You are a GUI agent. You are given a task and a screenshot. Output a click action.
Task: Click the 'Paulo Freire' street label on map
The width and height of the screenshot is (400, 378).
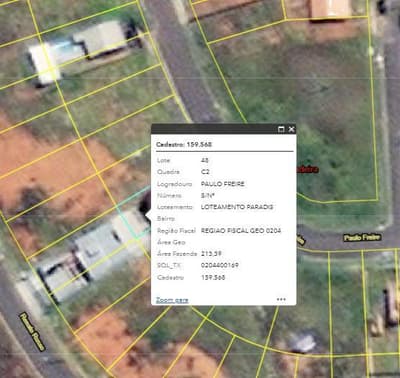click(x=362, y=237)
